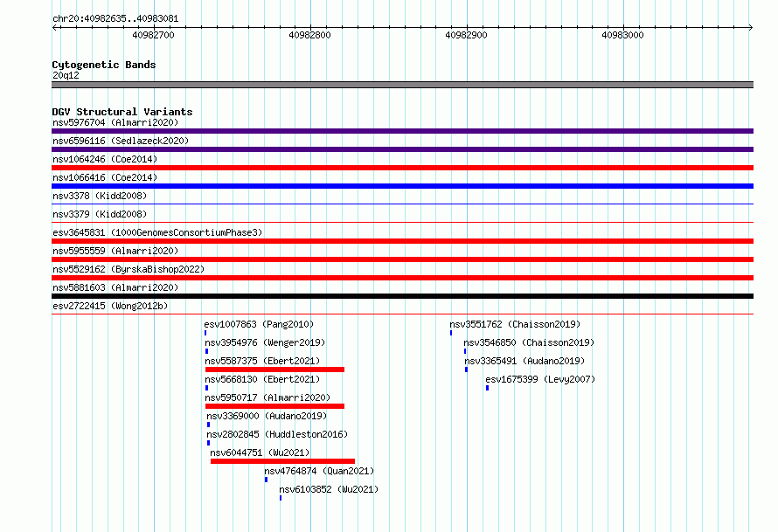Viewport: 778px width, 532px height.
Task: Click esv1007863 (Pang2010) label
Action: 259,324
